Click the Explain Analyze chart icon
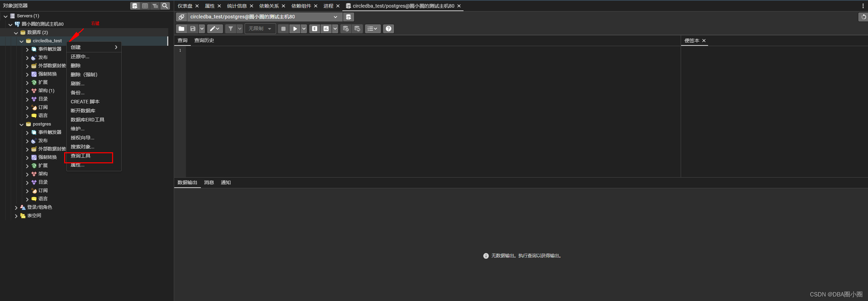This screenshot has width=868, height=301. (326, 29)
